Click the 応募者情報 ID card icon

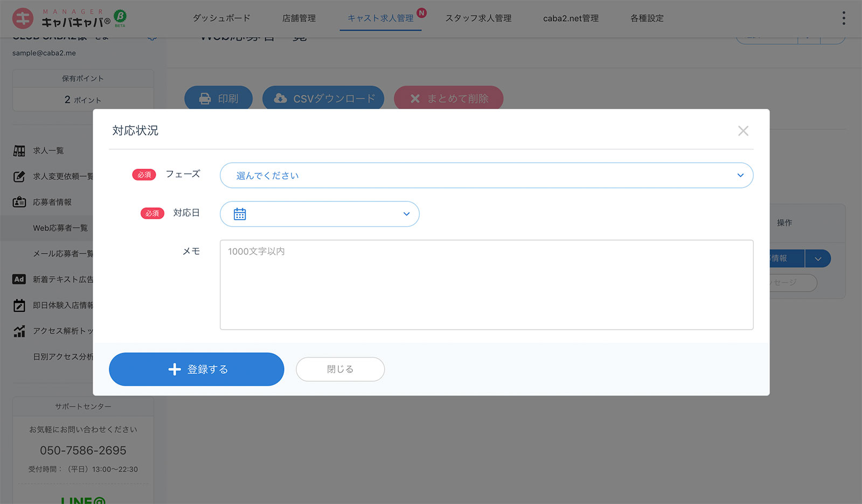pyautogui.click(x=19, y=202)
